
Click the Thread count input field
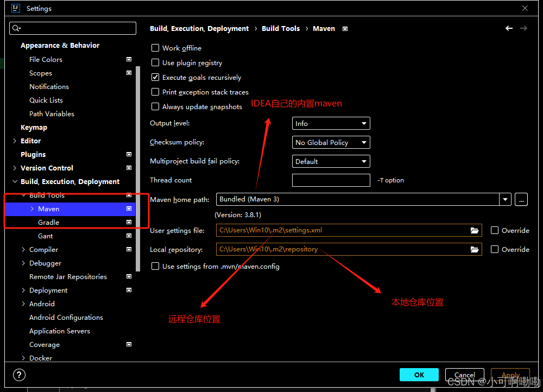click(331, 180)
